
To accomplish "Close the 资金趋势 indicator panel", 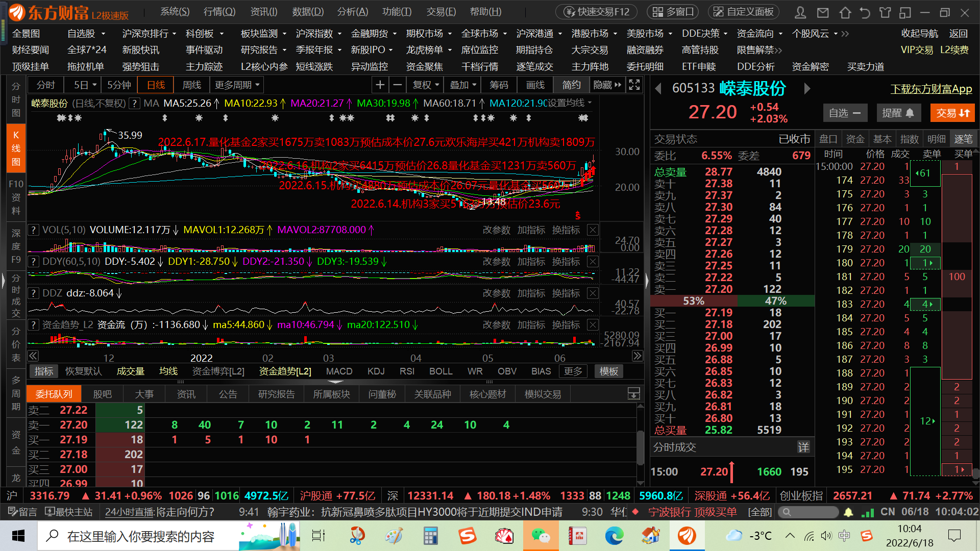I will (x=593, y=325).
